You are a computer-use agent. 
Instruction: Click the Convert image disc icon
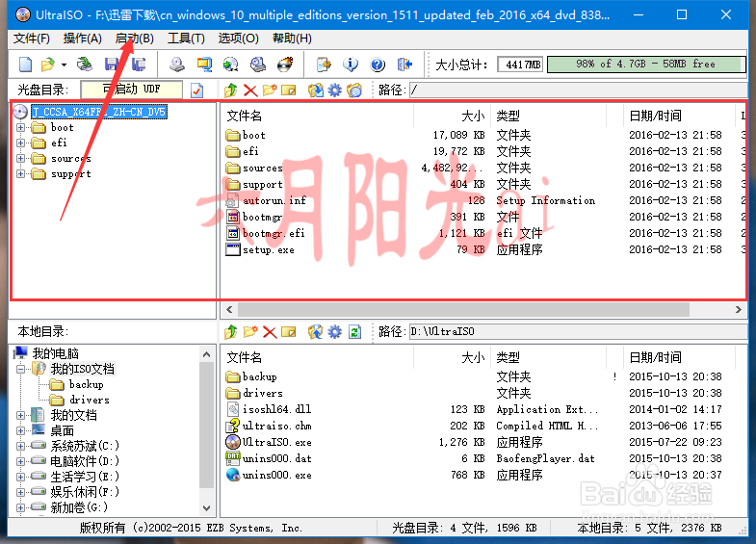click(231, 65)
